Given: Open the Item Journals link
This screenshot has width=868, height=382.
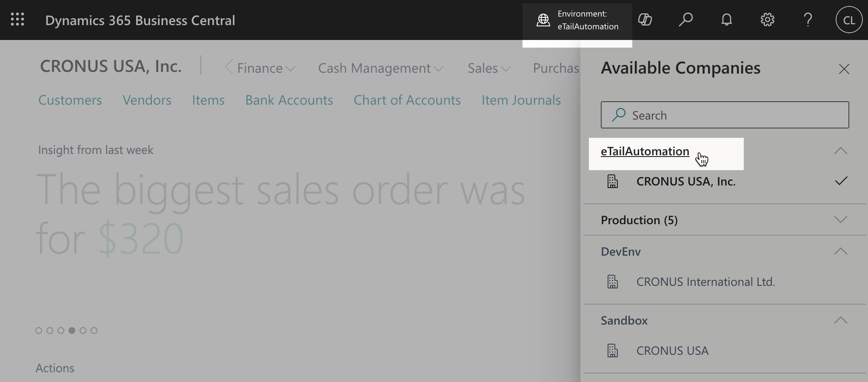Looking at the screenshot, I should coord(521,100).
